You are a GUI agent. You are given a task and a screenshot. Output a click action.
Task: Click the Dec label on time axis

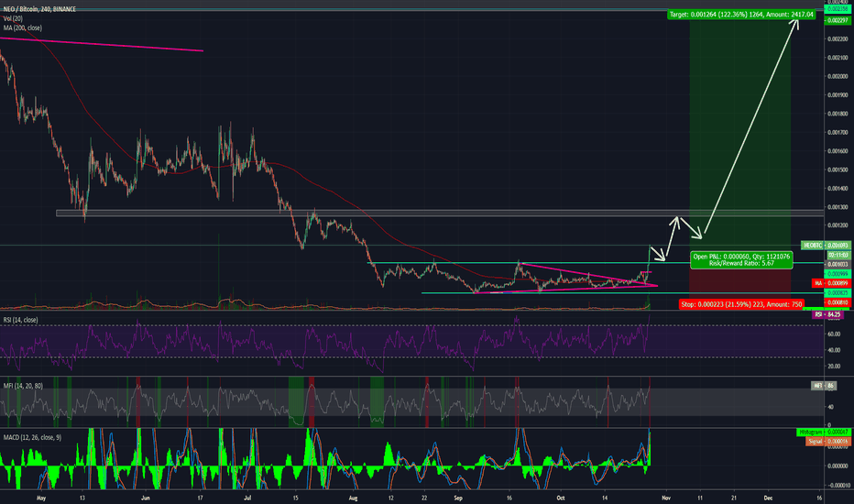[x=768, y=498]
